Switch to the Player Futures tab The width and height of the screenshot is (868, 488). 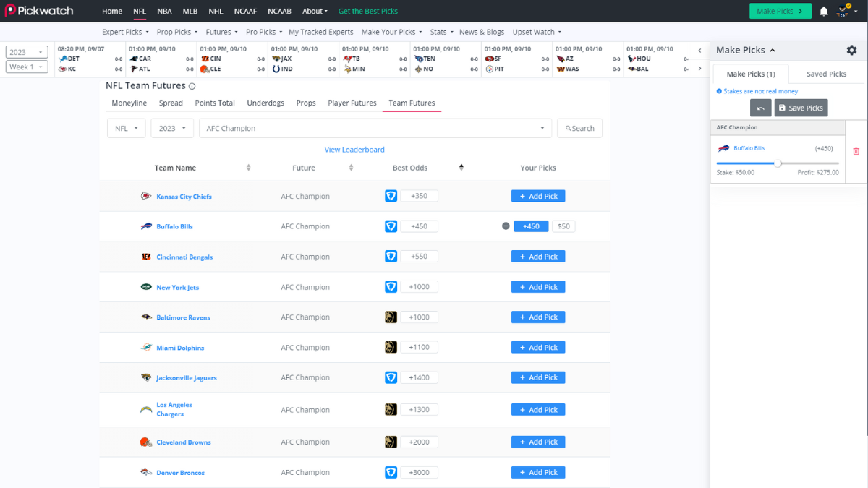coord(352,103)
